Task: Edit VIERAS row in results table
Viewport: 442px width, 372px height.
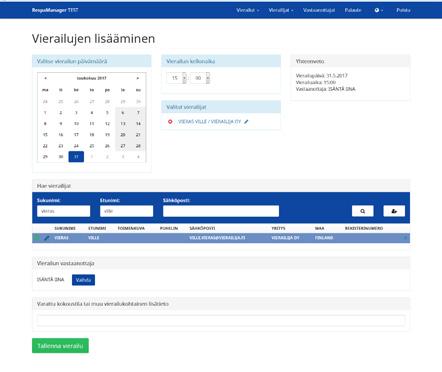Action: [47, 238]
